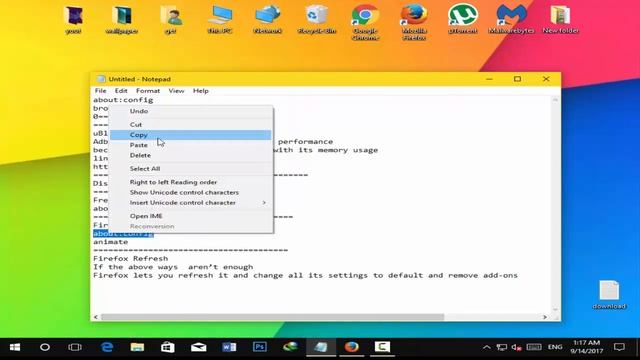Click the horizontal scrollbar right arrow
This screenshot has height=360, width=640.
pos(544,317)
